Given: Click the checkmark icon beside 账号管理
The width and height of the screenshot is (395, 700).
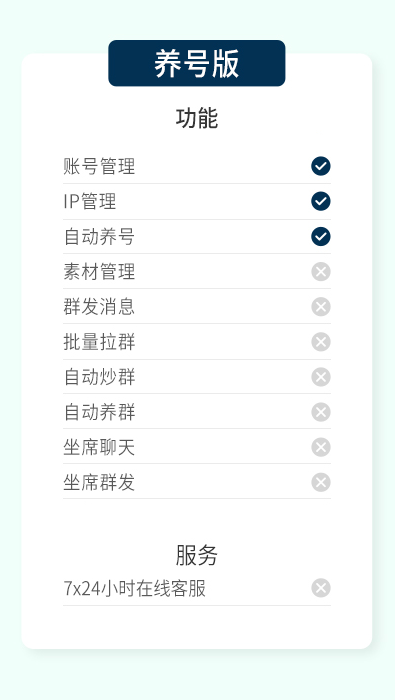Looking at the screenshot, I should 320,166.
